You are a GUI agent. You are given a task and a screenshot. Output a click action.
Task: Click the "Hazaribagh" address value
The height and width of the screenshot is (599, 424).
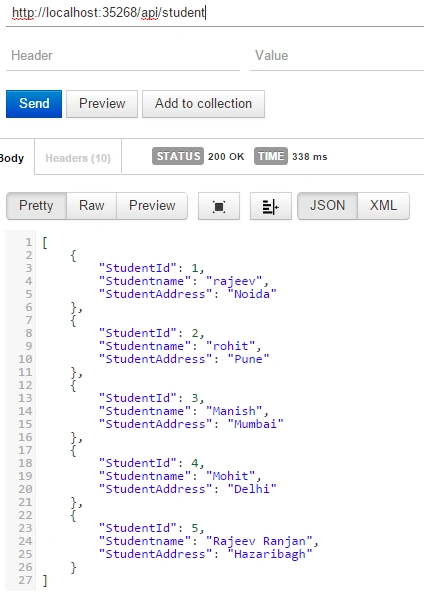(270, 554)
